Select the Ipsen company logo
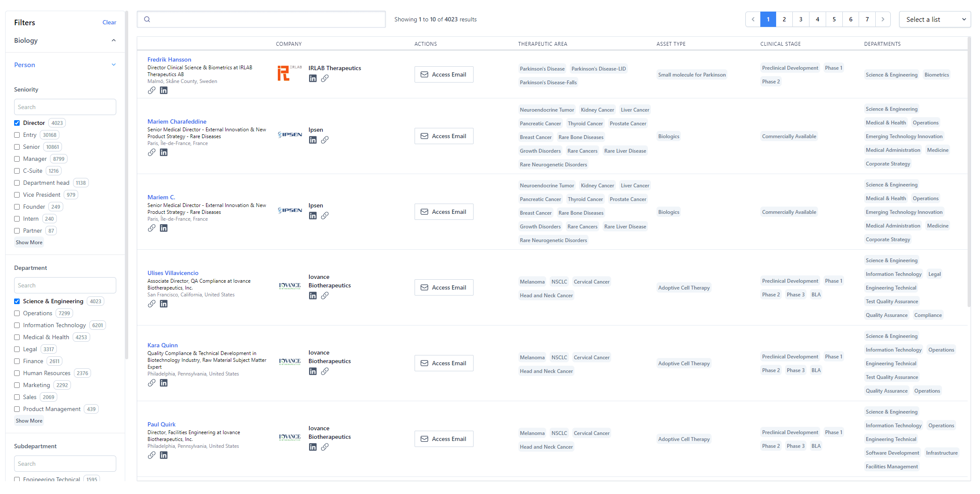Viewport: 980px width, 494px height. (289, 134)
